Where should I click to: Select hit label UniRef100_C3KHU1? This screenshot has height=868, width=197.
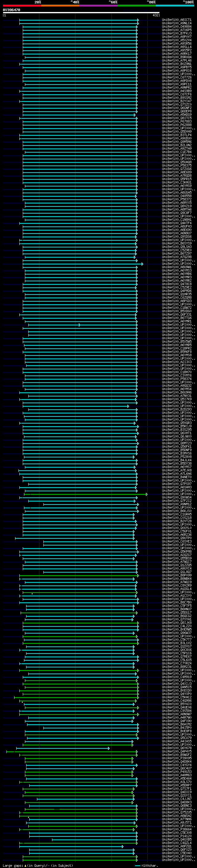tap(177, 182)
